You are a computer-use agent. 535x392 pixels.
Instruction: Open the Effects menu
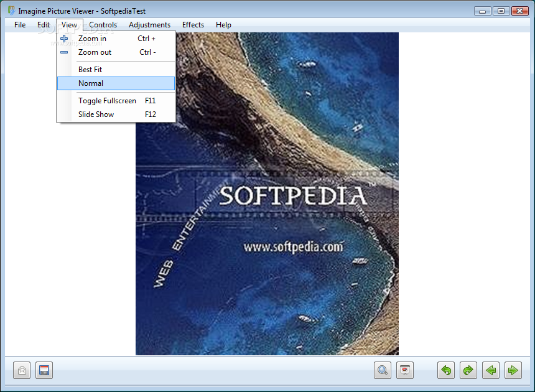pyautogui.click(x=193, y=25)
